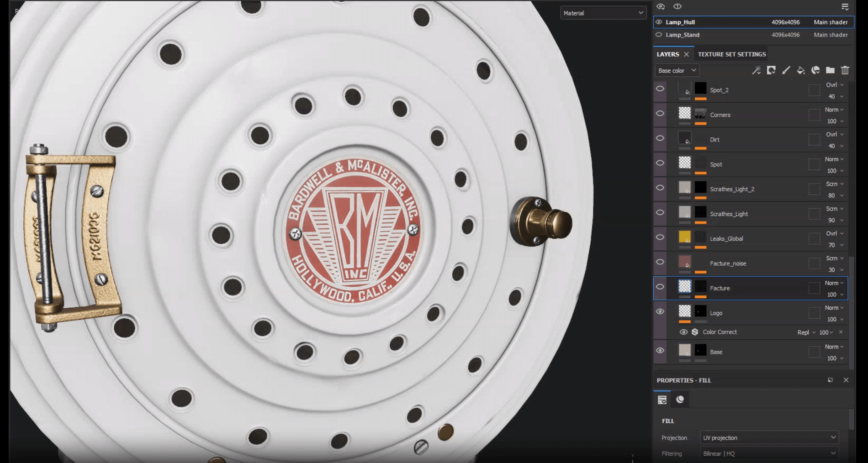Click the Lamp_Hull Main shader label
868x463 pixels.
tap(831, 22)
